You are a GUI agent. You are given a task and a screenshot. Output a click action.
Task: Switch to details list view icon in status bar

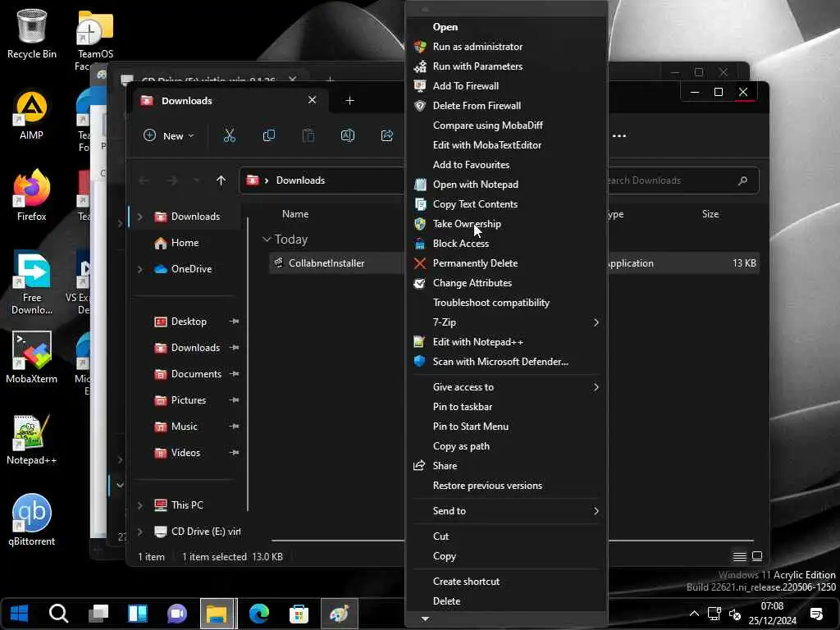(x=739, y=557)
